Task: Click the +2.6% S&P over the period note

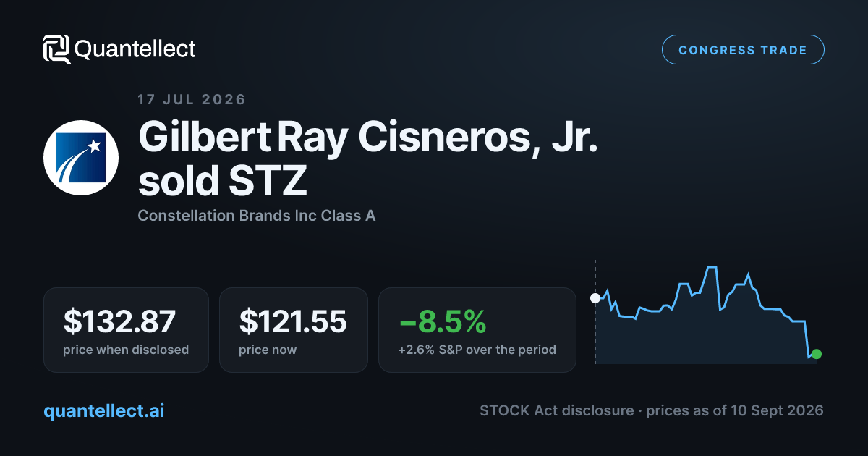Action: (x=477, y=350)
